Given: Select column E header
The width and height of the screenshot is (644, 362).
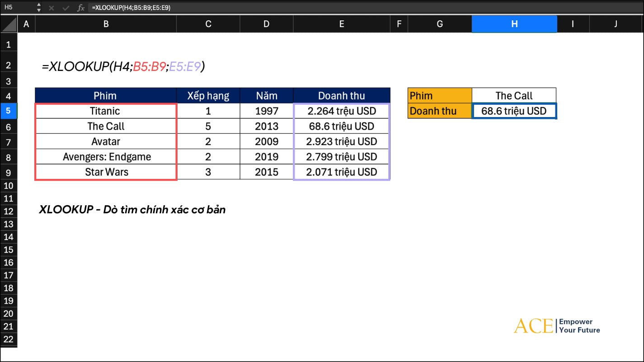Looking at the screenshot, I should pos(341,24).
